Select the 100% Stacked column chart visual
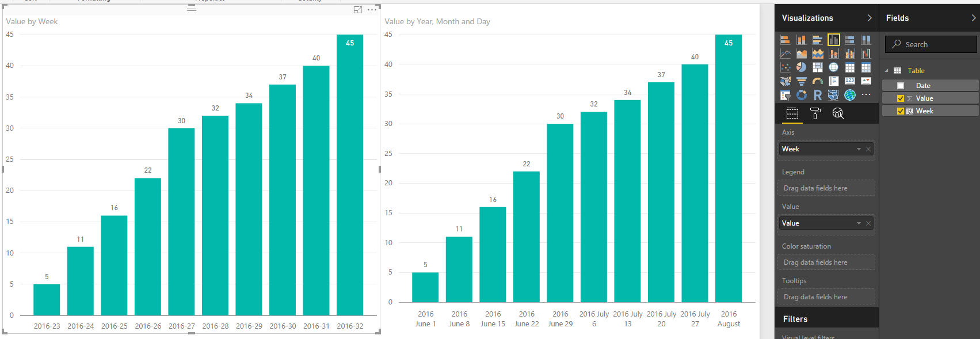 (x=866, y=40)
